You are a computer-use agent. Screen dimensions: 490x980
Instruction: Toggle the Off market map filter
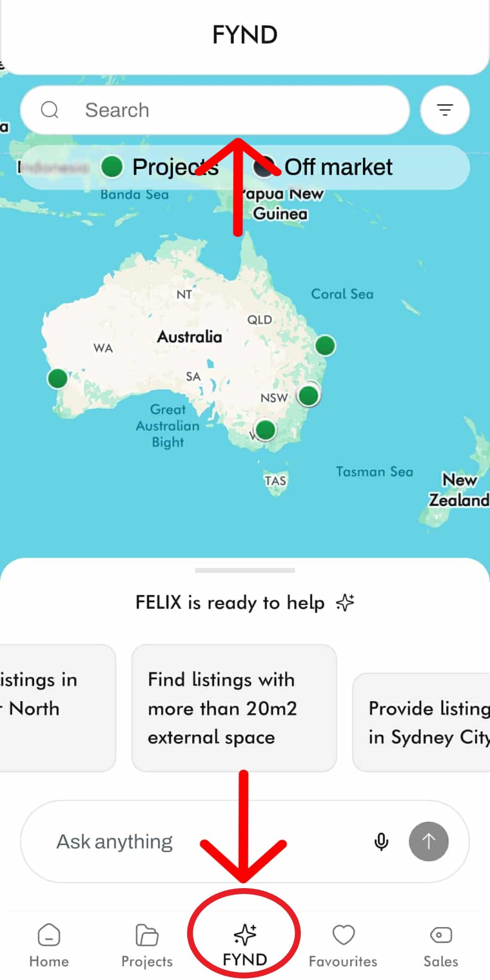tap(323, 167)
